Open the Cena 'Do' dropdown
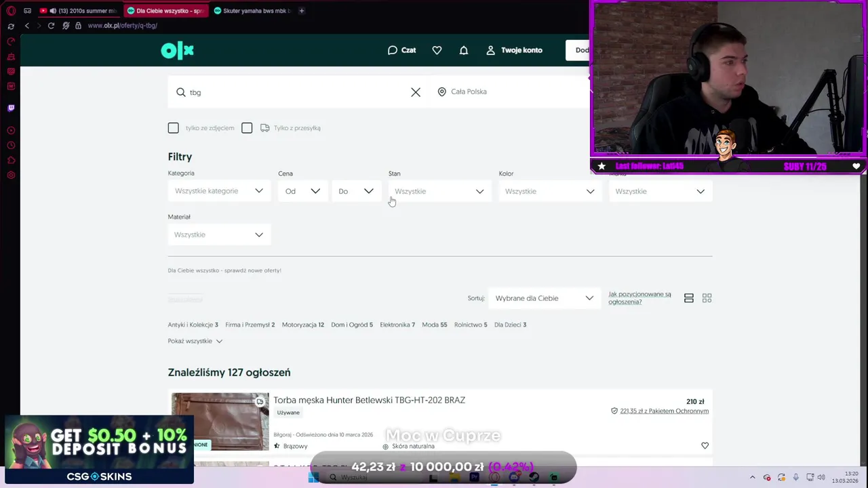 [356, 191]
